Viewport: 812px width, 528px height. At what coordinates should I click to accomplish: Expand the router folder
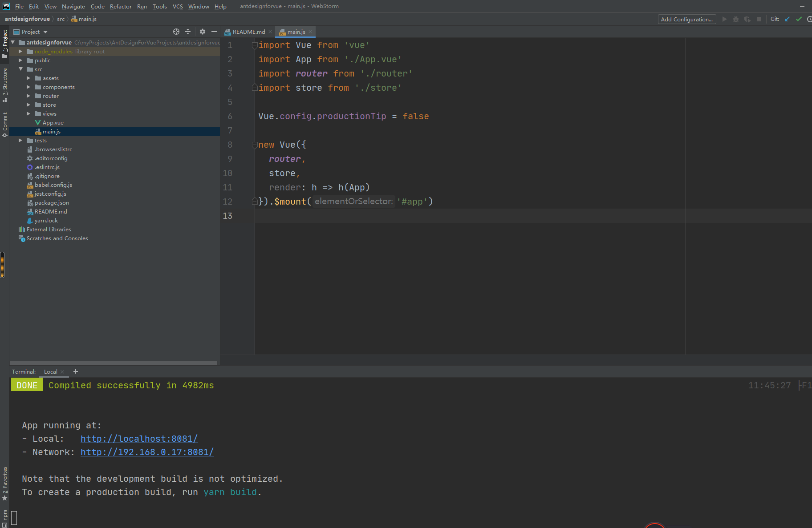click(x=28, y=96)
